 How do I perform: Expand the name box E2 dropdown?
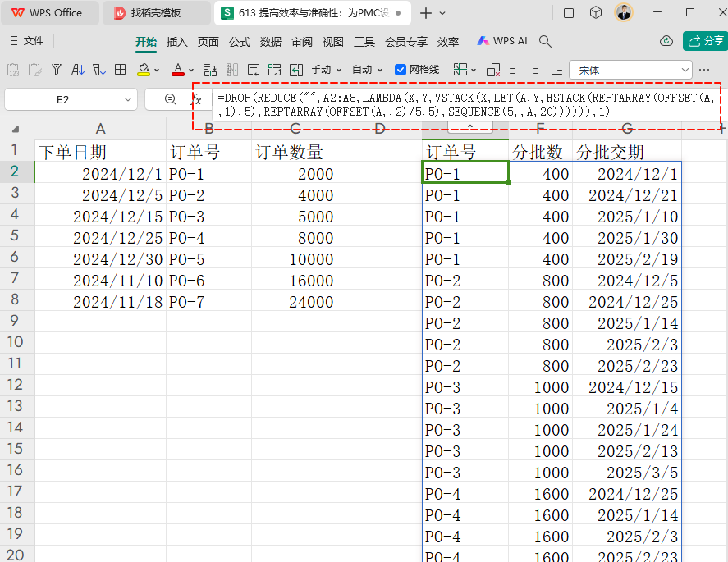(x=128, y=100)
